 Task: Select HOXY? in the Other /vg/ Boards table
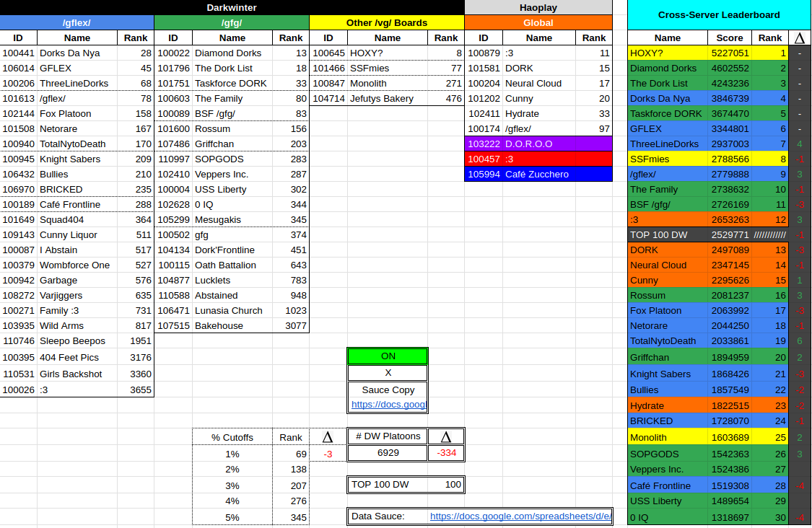coord(388,53)
